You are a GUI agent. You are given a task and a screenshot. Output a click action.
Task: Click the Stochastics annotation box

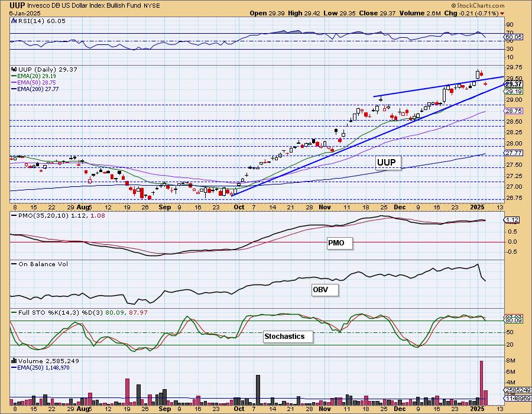288,337
